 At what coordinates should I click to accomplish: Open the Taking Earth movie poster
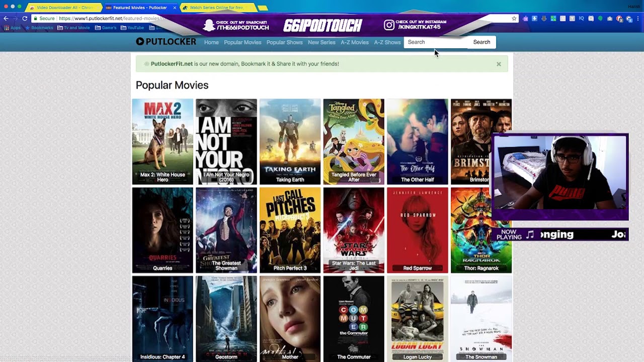pos(290,142)
